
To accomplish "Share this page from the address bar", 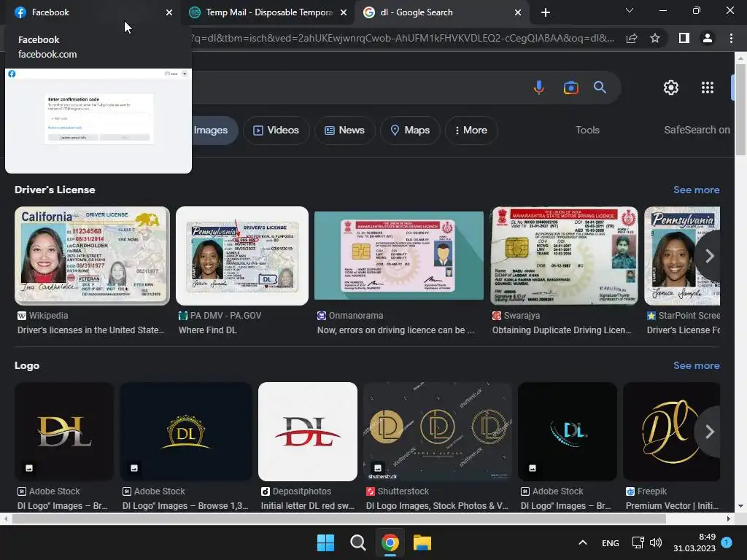I will click(632, 38).
